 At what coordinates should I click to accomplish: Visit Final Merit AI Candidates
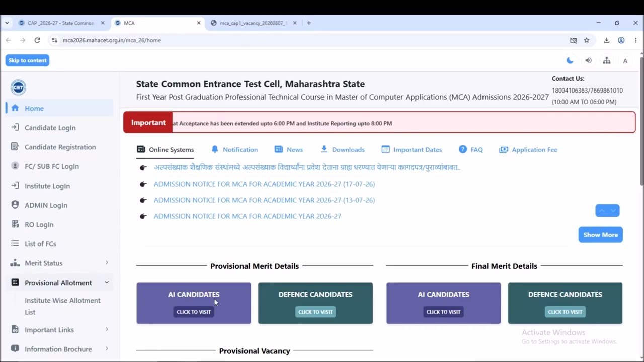click(x=443, y=312)
